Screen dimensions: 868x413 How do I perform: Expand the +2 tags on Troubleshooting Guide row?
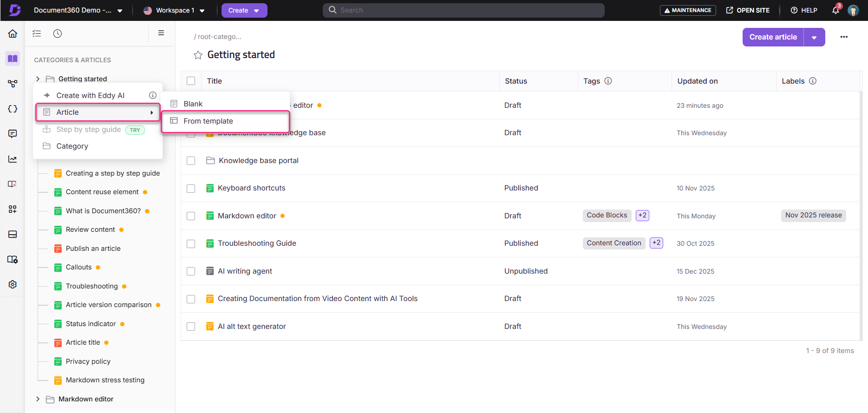656,243
